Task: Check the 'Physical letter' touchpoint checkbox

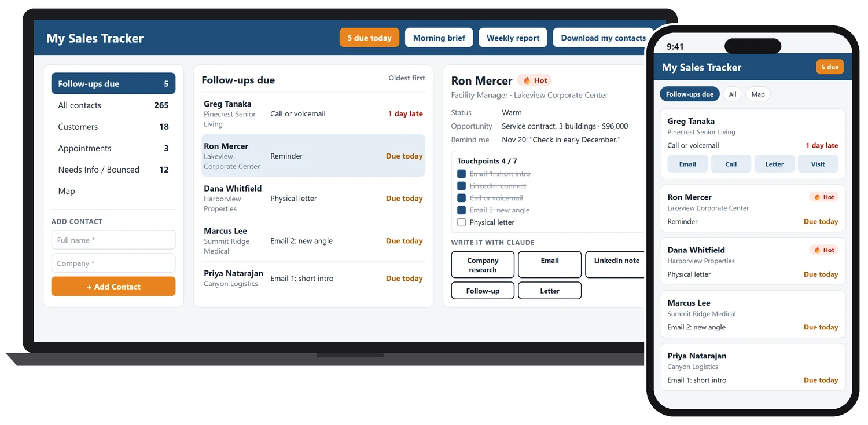Action: pyautogui.click(x=461, y=222)
